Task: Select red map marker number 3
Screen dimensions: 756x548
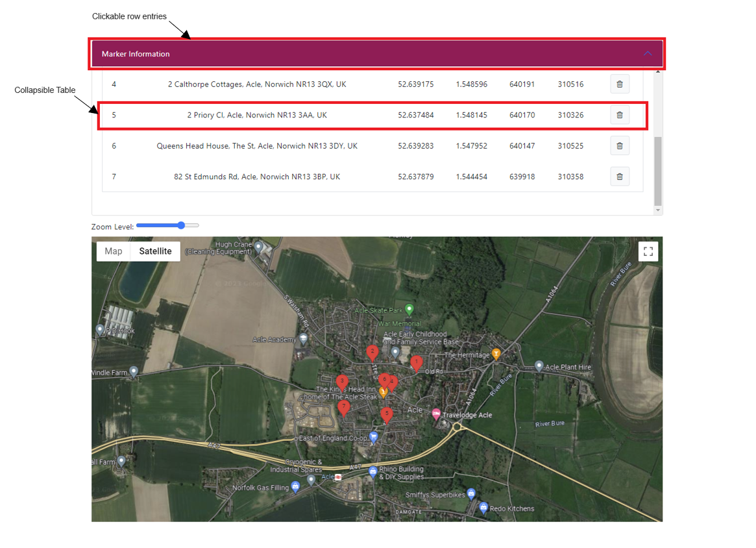Action: (342, 382)
